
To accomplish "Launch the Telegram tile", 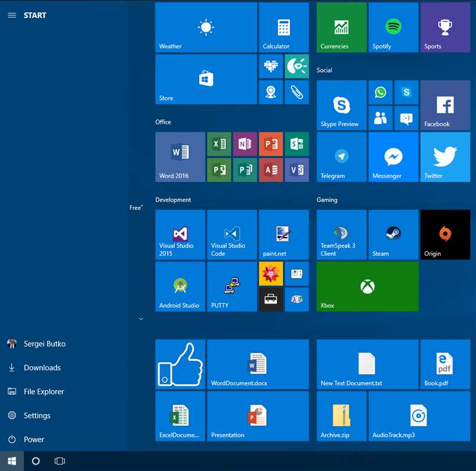I will pyautogui.click(x=342, y=157).
